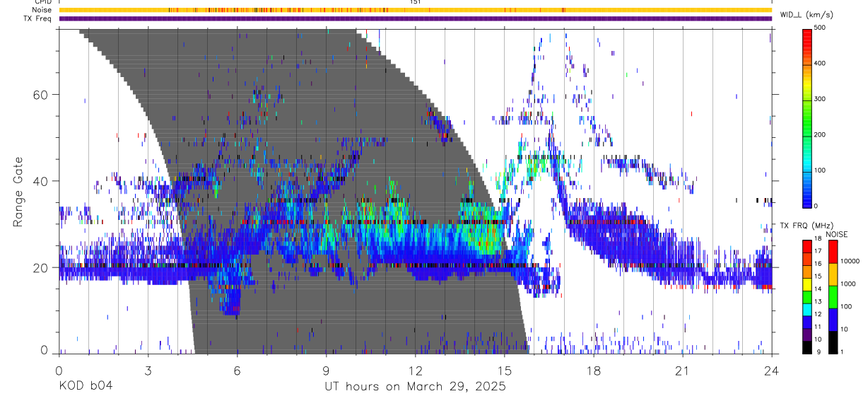Click the "UT hours on March 29, 2025" title

point(415,386)
